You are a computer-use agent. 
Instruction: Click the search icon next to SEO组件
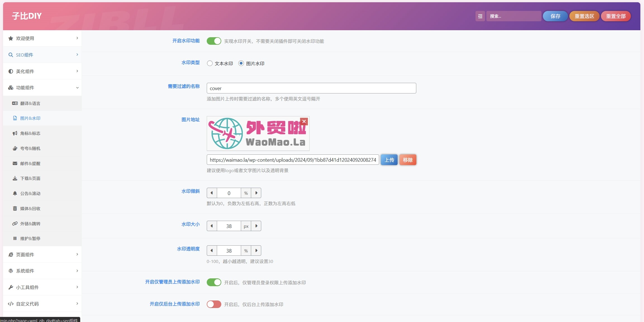coord(11,55)
